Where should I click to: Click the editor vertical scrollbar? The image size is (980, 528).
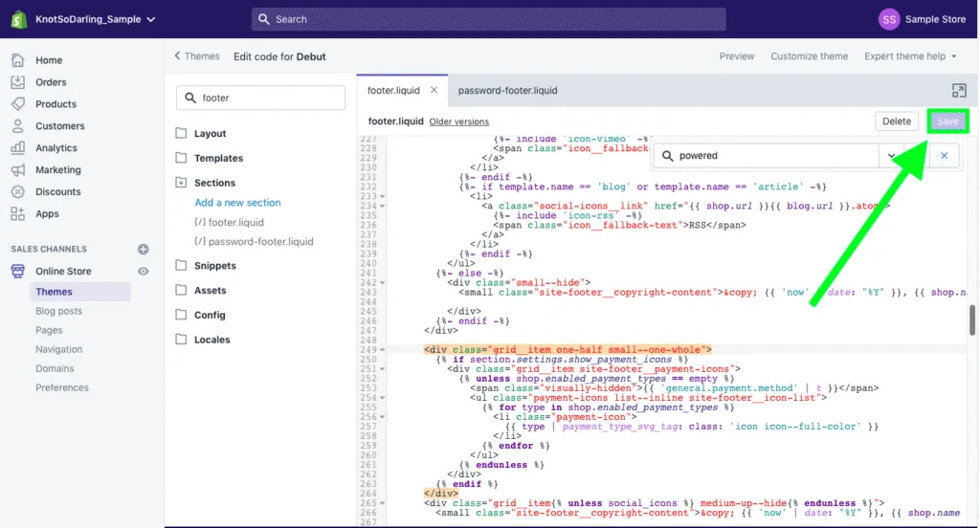pos(973,320)
